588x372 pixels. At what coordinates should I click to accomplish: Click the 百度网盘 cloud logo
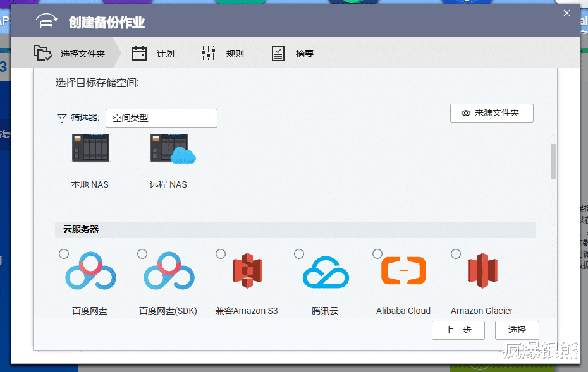click(90, 271)
